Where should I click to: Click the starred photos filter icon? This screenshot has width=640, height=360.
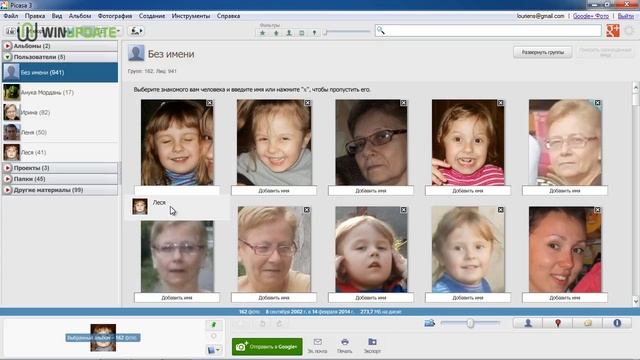pos(263,33)
